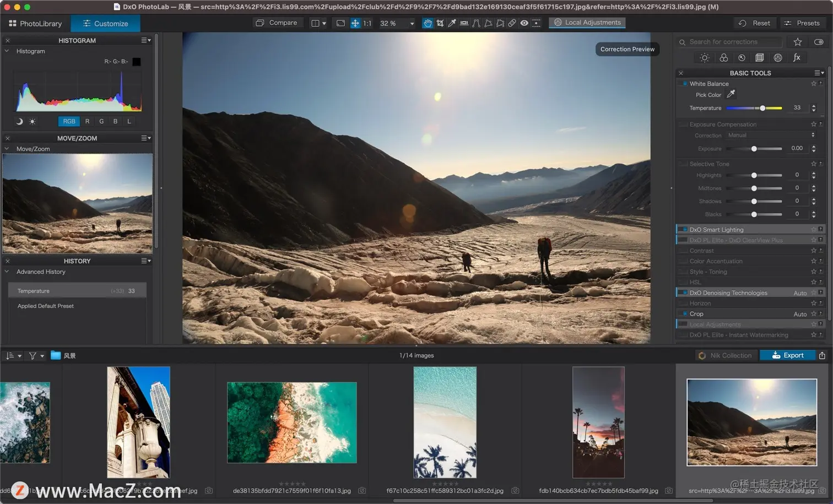Open the BASIC TOOLS palette menu
This screenshot has width=833, height=504.
[x=819, y=73]
